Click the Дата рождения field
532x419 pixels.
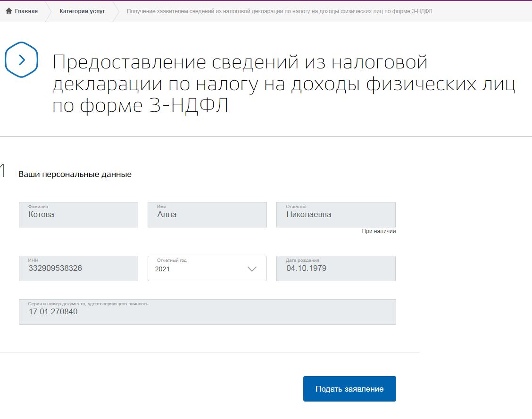336,268
